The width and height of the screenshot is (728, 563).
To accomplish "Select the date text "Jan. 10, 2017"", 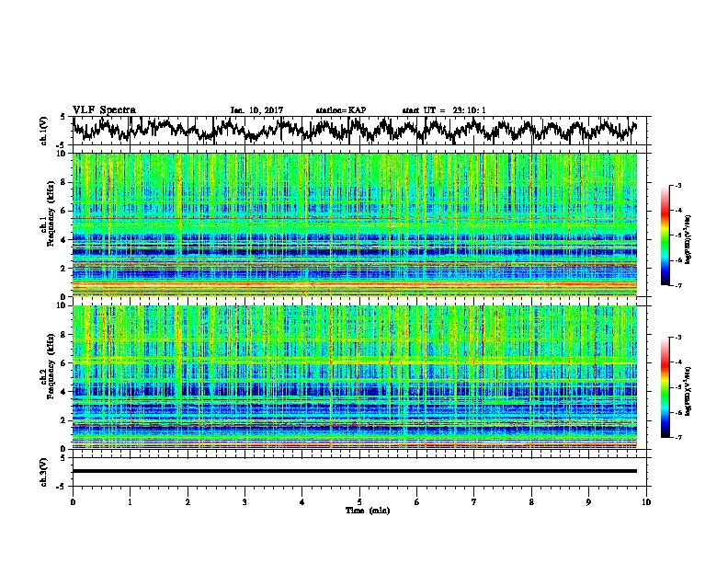I will click(256, 110).
